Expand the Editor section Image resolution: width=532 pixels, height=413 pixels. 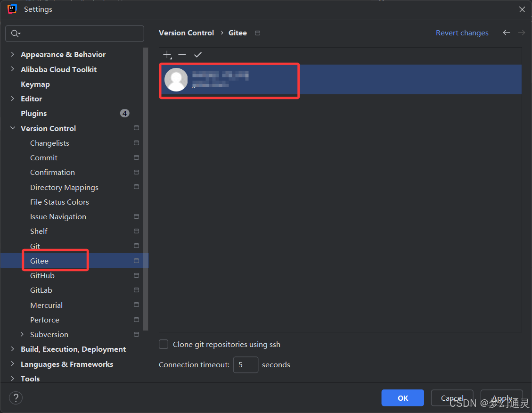point(13,99)
